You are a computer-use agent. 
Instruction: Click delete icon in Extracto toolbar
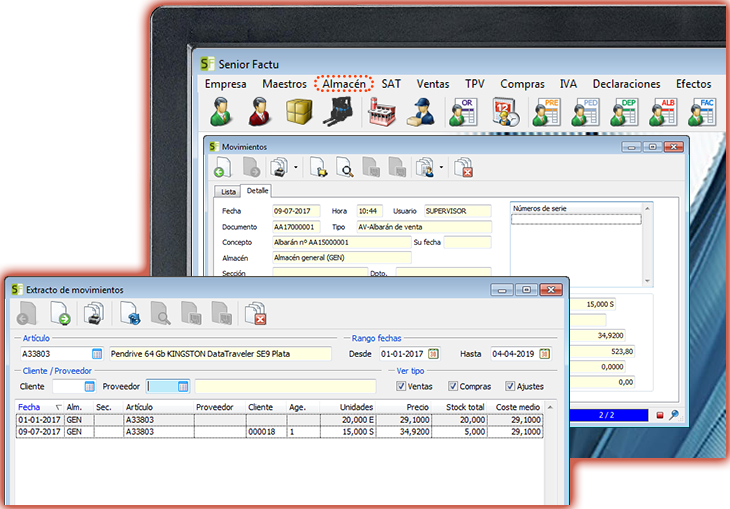click(256, 313)
